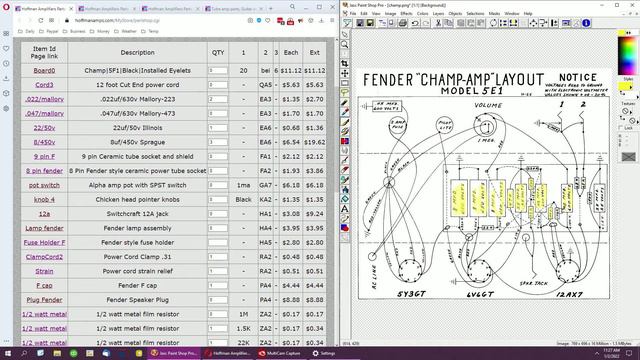640x360 pixels.
Task: Click the search tabs magnifier in Opera title bar
Action: [x=293, y=7]
